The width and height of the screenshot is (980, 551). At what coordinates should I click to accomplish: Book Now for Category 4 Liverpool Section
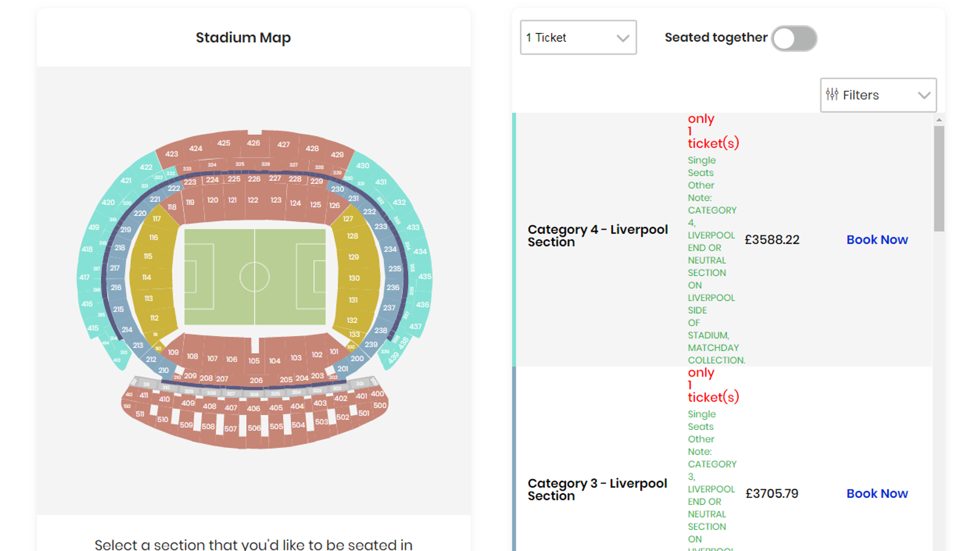pos(877,240)
